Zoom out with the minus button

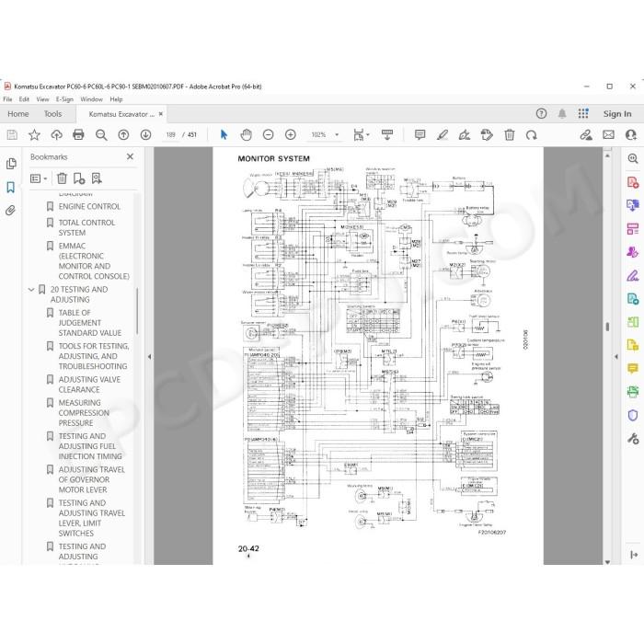point(269,134)
